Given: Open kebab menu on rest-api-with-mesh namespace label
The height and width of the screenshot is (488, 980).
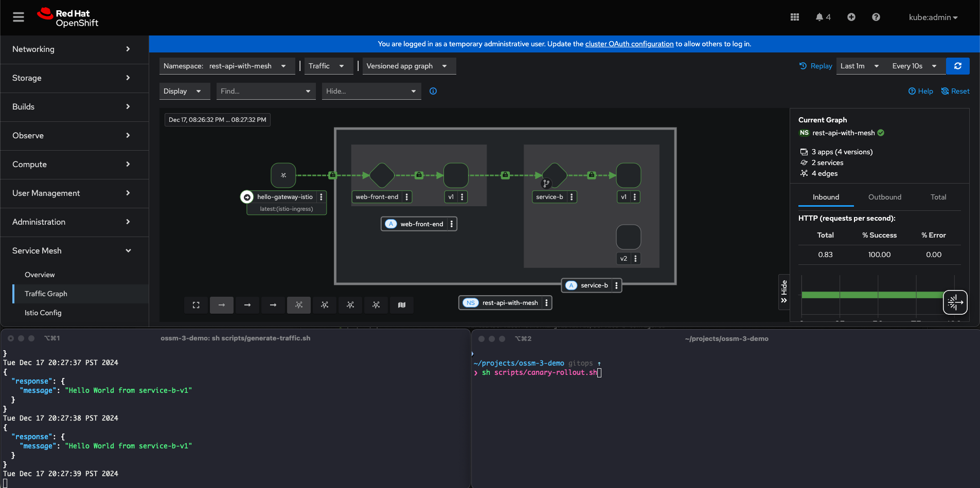Looking at the screenshot, I should [546, 303].
